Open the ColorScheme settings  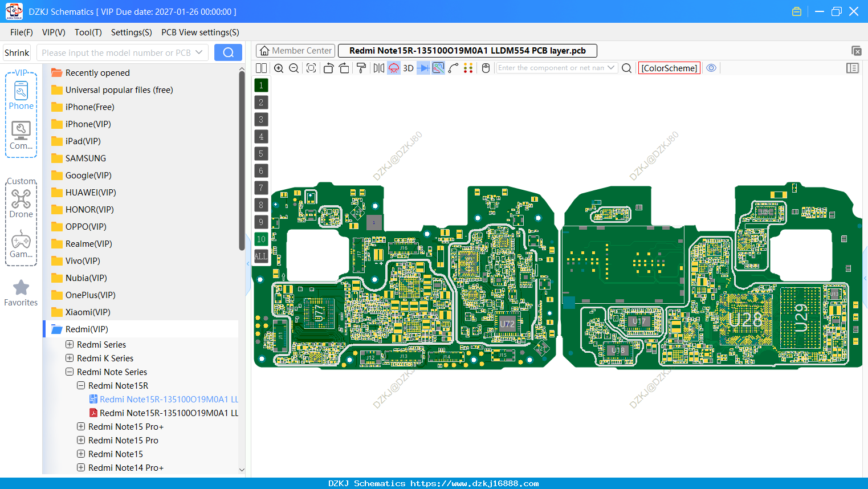(x=669, y=68)
